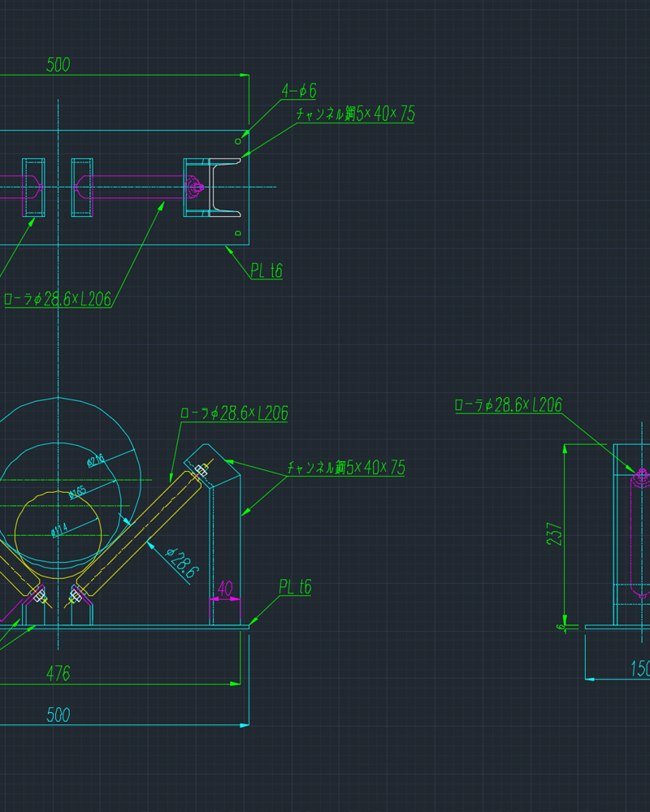This screenshot has height=812, width=650.
Task: Select ローラφ28.6×L206 label of the side view
Action: pyautogui.click(x=509, y=404)
